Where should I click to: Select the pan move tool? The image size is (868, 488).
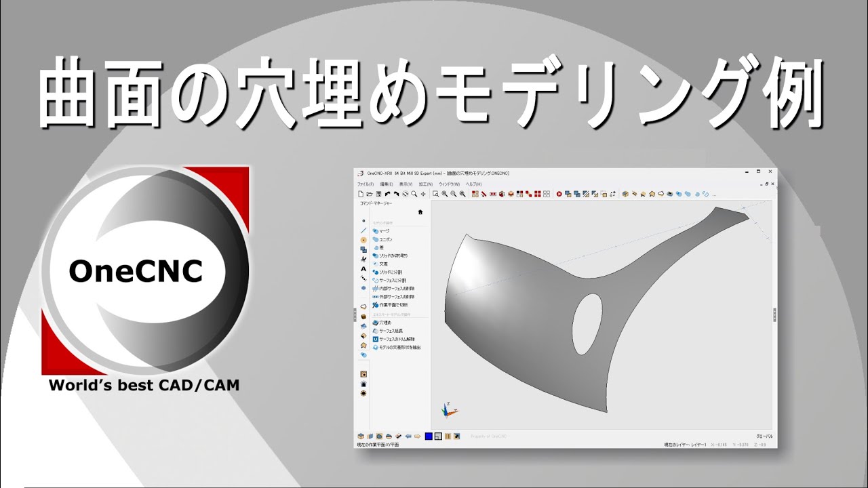point(423,194)
